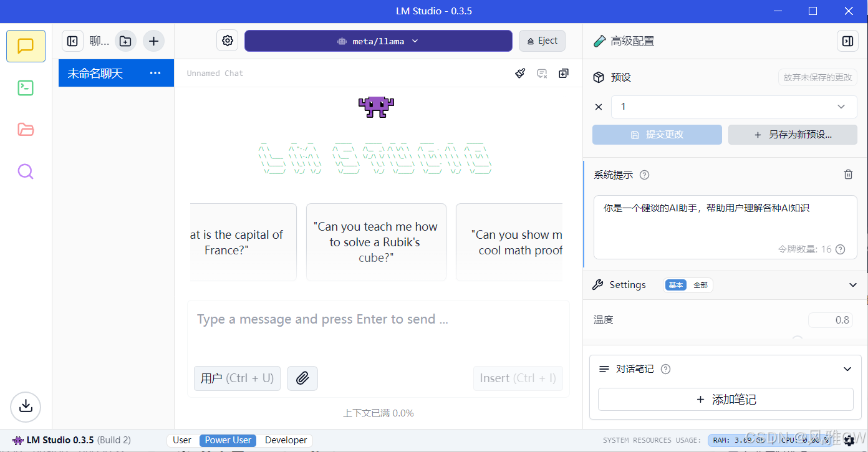Click the 上下文已满 0.0% indicator
The image size is (868, 452).
[379, 413]
